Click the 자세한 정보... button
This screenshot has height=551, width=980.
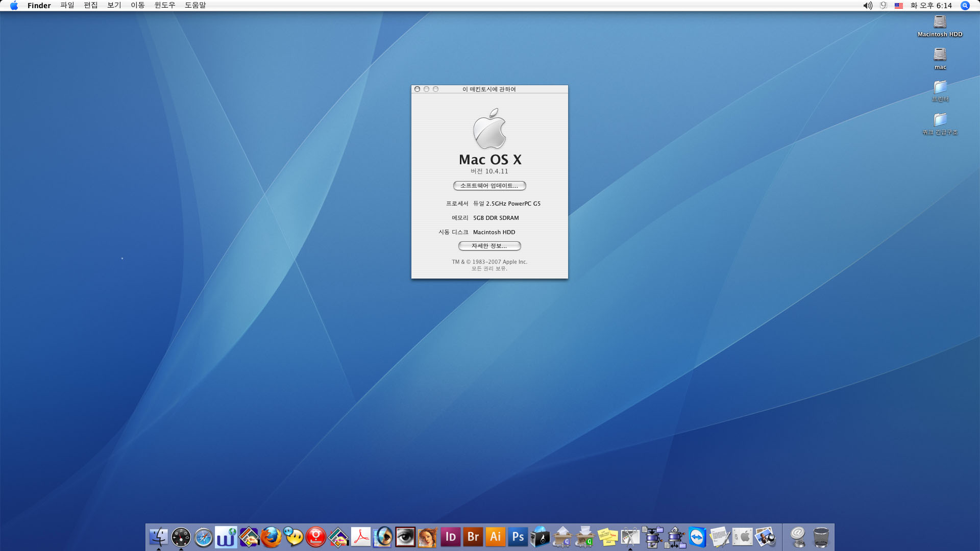489,246
